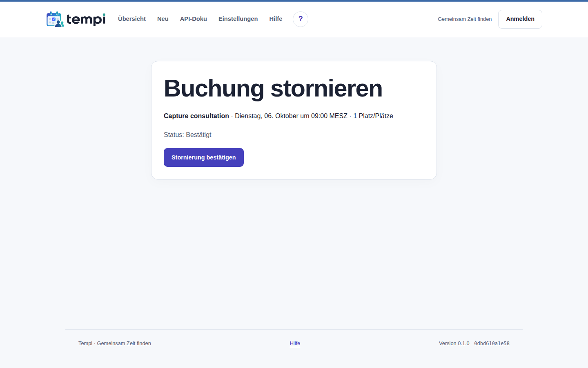Click the footer text Tempi · Gemeinsam Zeit finden
The height and width of the screenshot is (368, 588).
tap(115, 343)
